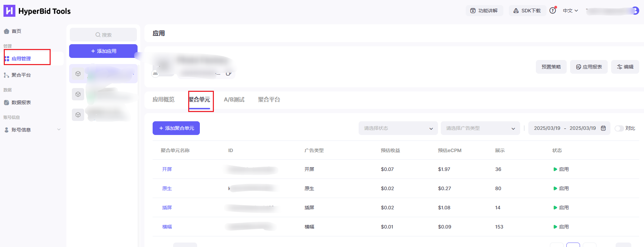The image size is (644, 247).
Task: Click the copy icon beside app ID
Action: point(229,73)
